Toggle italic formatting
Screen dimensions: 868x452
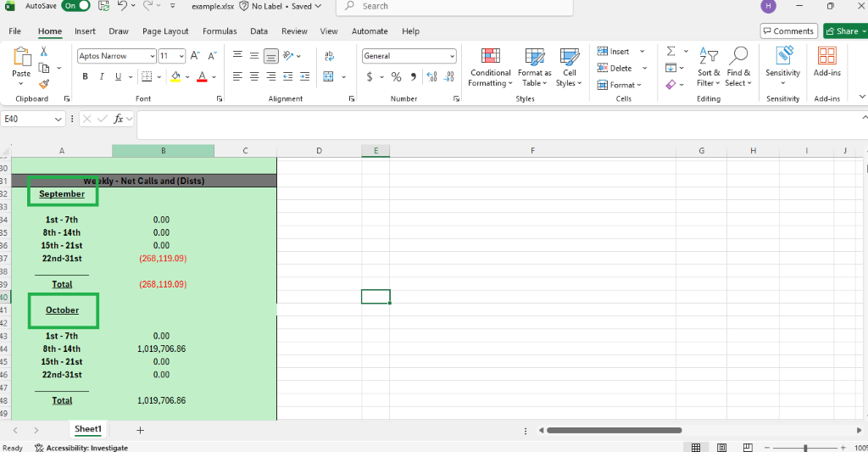[x=102, y=76]
